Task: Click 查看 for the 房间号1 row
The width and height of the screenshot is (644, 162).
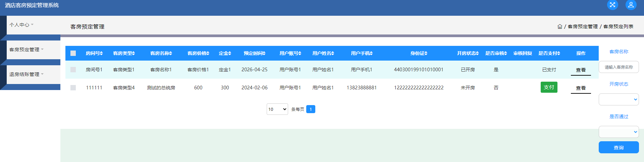Action: pyautogui.click(x=581, y=70)
